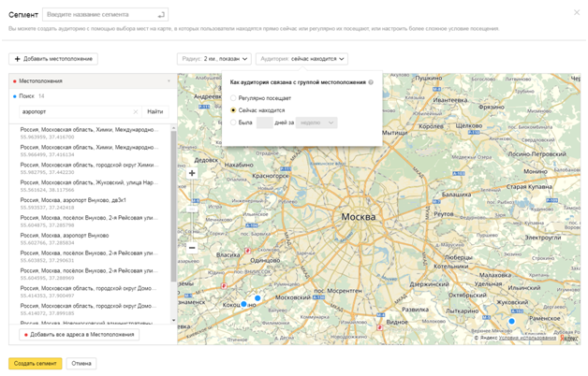Clear the search field with X icon
Screen dimensions: 588x376
[x=136, y=111]
